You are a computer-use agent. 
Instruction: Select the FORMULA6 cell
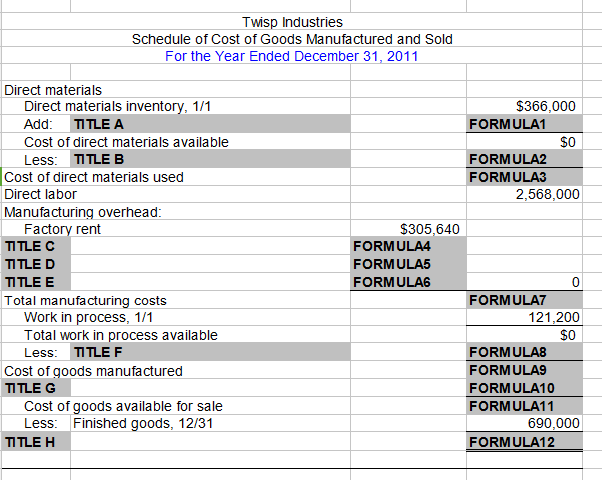408,282
